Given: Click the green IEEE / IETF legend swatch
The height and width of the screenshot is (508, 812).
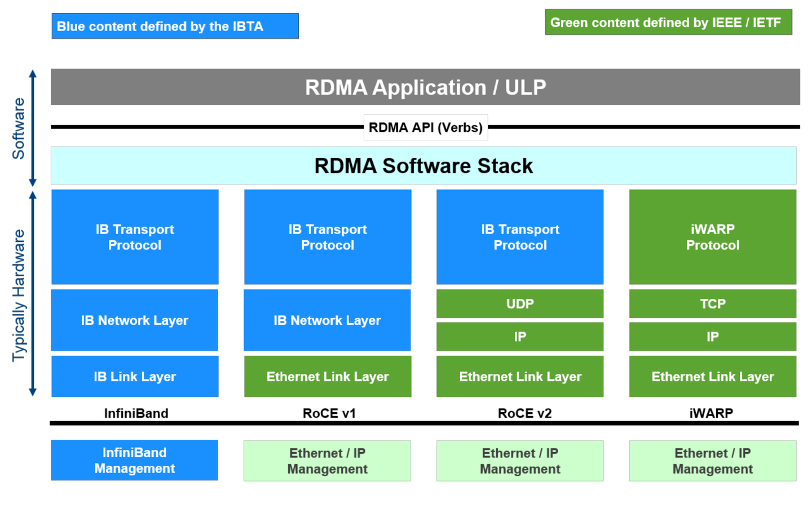Looking at the screenshot, I should [668, 23].
